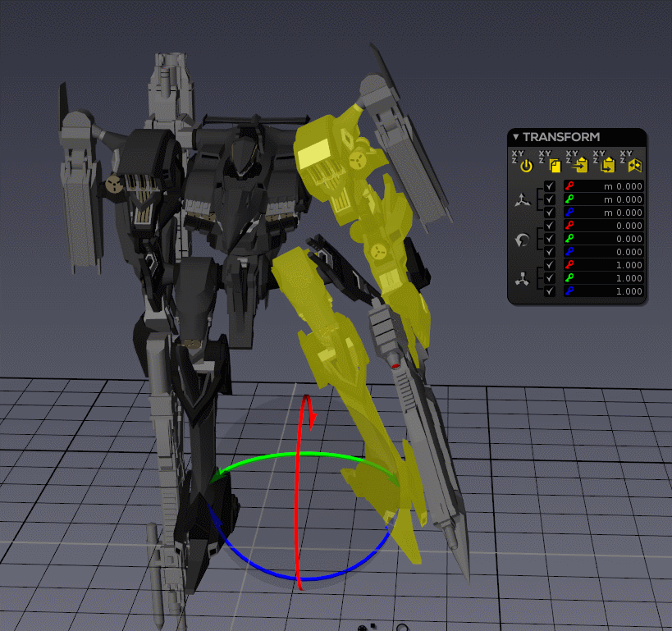Image resolution: width=672 pixels, height=631 pixels.
Task: Click green key icon for scale Y
Action: pos(569,278)
